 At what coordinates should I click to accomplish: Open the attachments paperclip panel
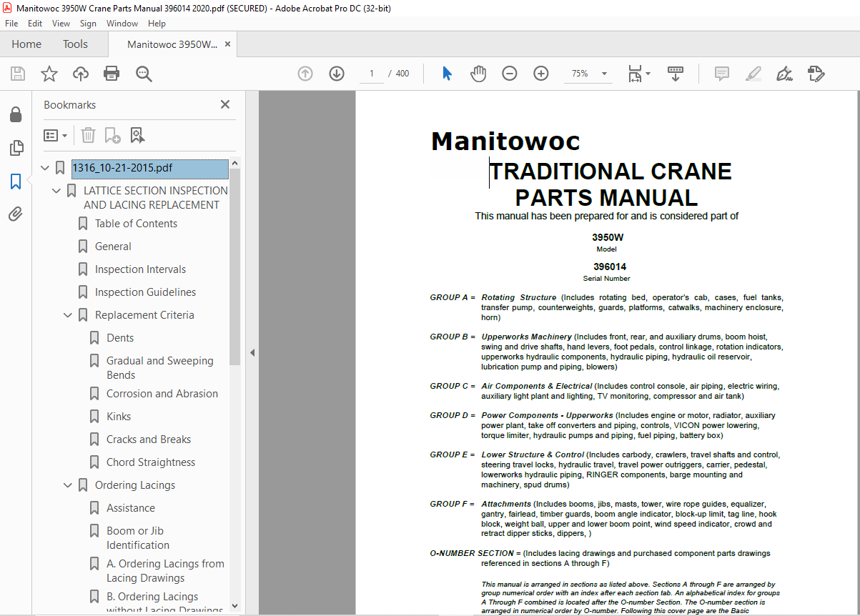click(x=16, y=214)
